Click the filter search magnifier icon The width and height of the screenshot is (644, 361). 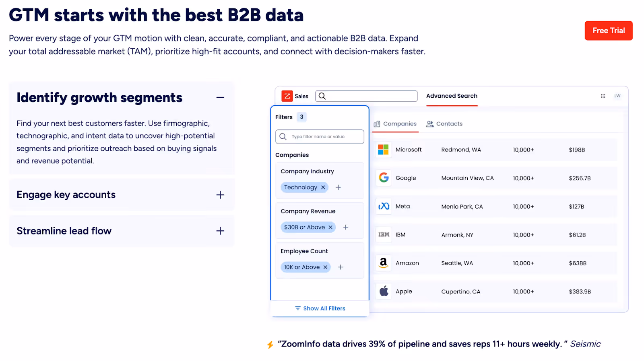(283, 137)
